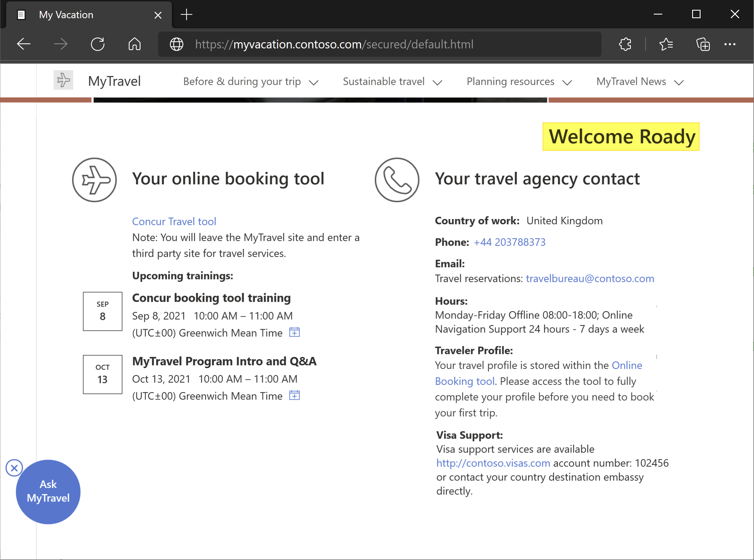Click the Ask MyTravel chatbot icon
The height and width of the screenshot is (560, 754).
click(48, 491)
